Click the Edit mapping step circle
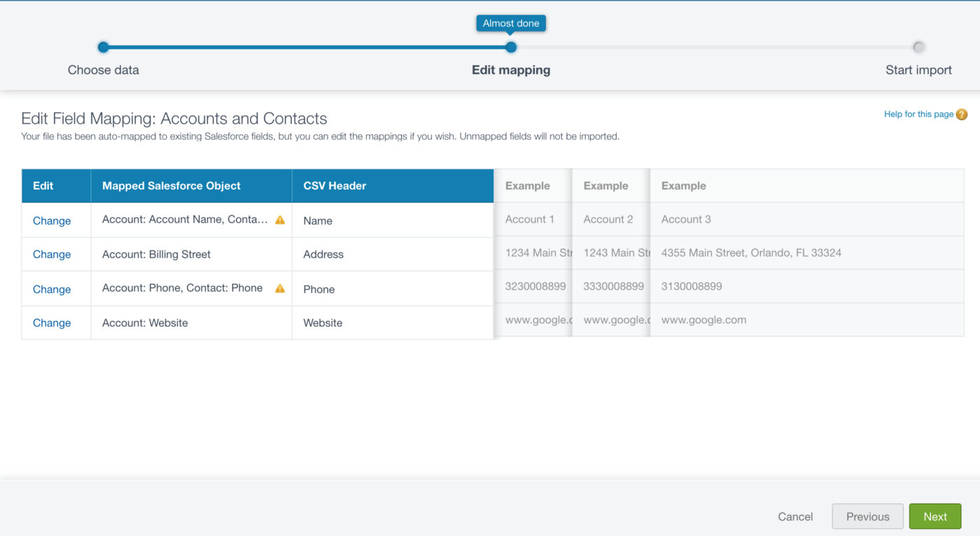980x536 pixels. (511, 48)
